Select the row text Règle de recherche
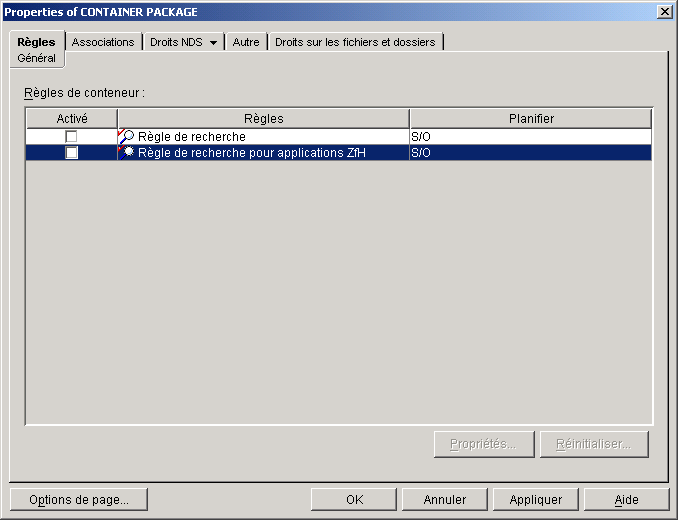Image resolution: width=678 pixels, height=520 pixels. (192, 137)
